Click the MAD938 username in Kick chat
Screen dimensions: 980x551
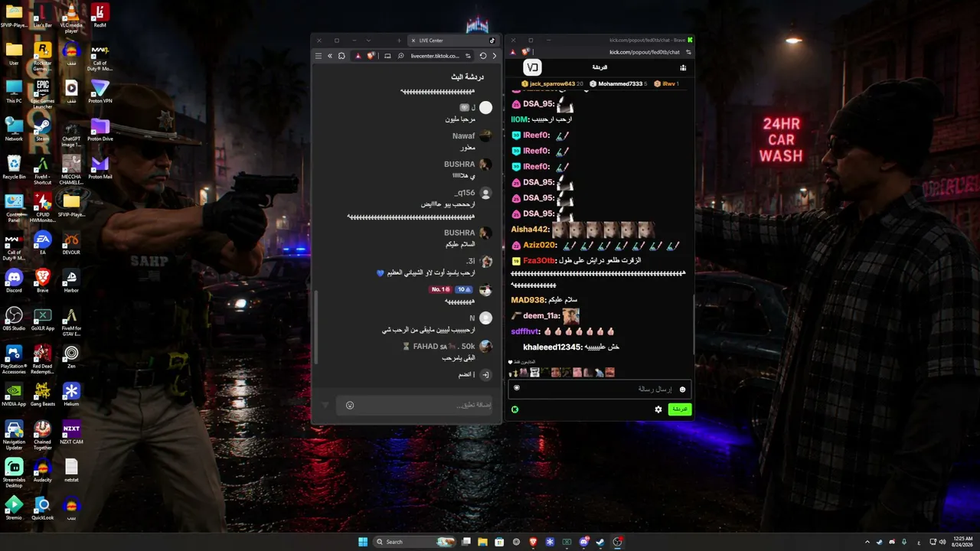528,300
